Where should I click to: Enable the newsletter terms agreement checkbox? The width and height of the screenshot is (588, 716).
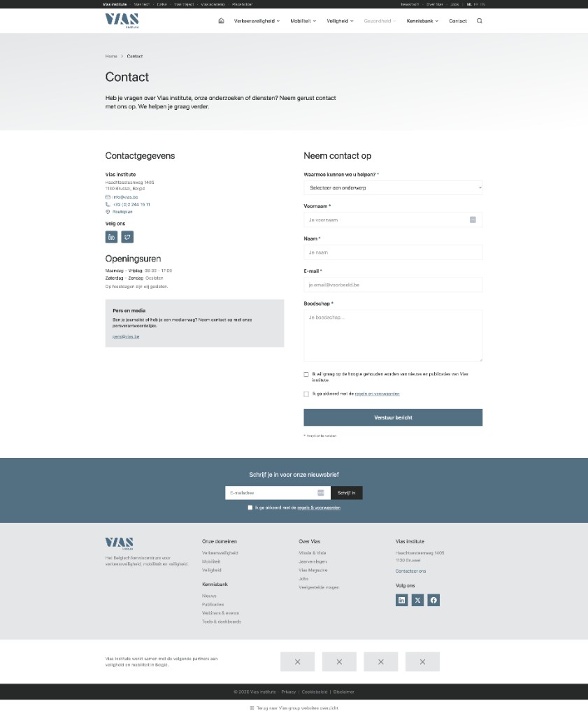click(x=250, y=508)
